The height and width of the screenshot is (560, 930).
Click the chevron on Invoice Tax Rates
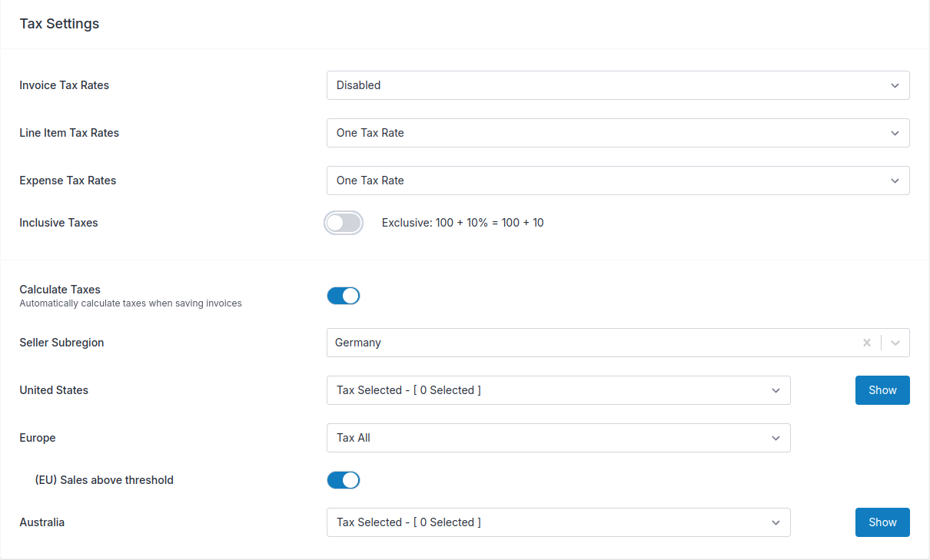[x=895, y=85]
